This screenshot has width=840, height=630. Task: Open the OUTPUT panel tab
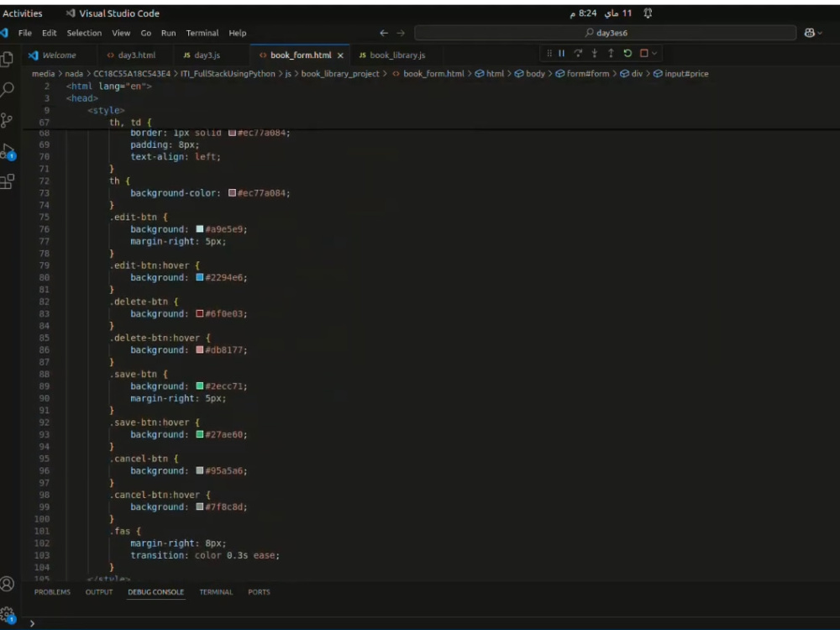(99, 592)
